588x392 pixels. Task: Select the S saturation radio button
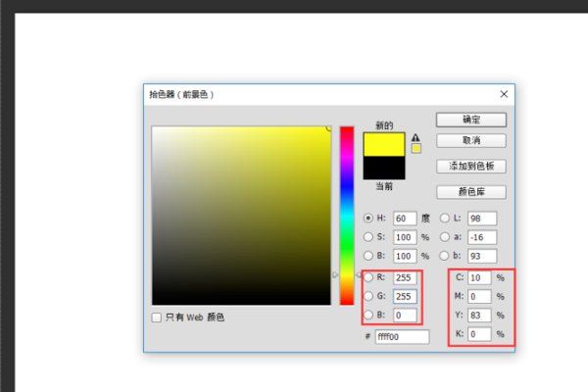368,237
